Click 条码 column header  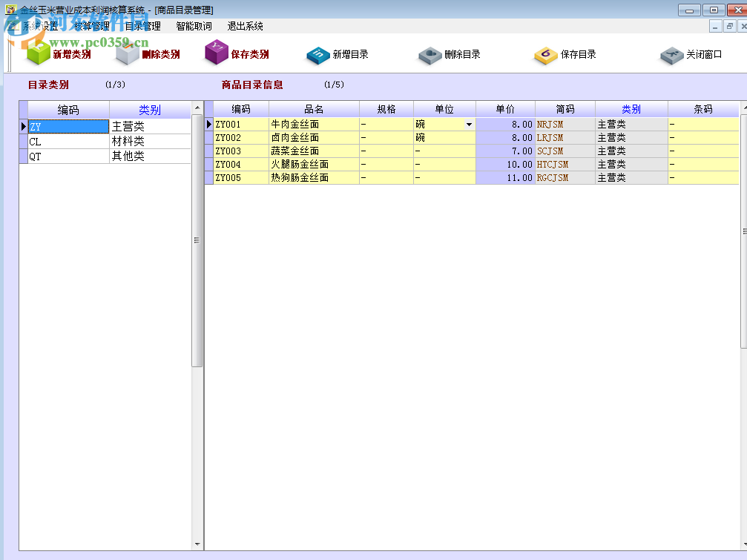point(703,109)
